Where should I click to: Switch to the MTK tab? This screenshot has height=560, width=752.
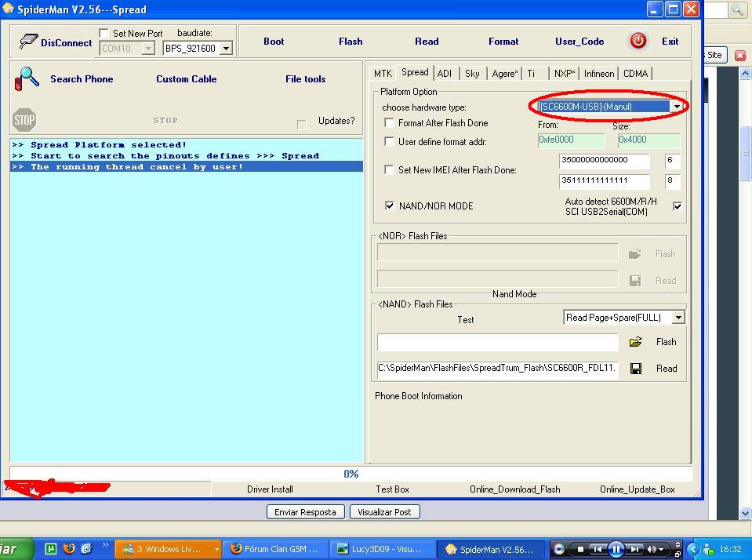coord(383,74)
